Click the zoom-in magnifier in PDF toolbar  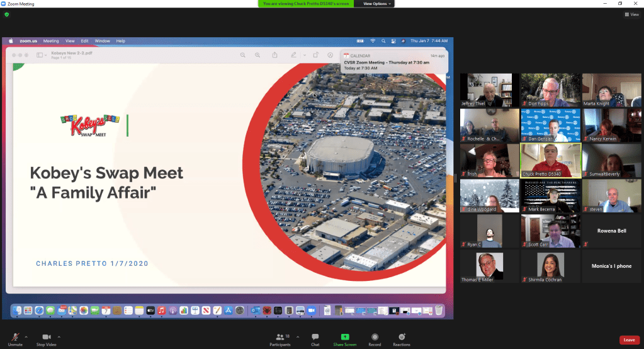[x=257, y=55]
